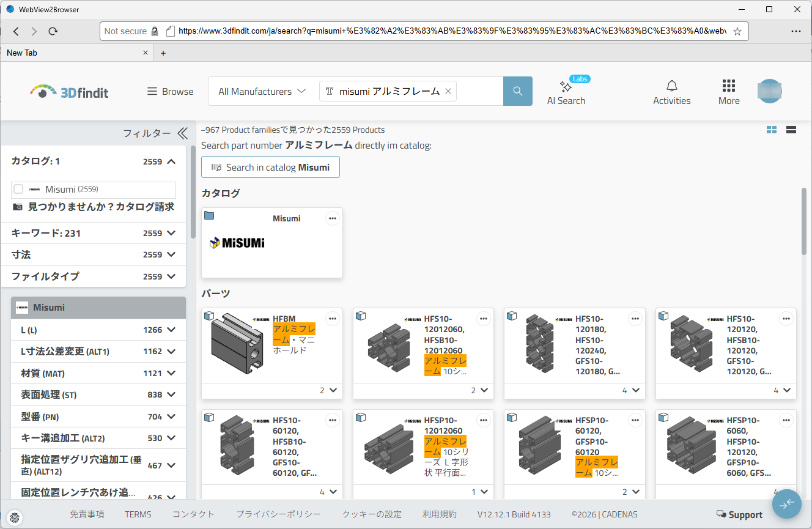This screenshot has height=529, width=812.
Task: Open the More apps grid
Action: click(x=728, y=92)
